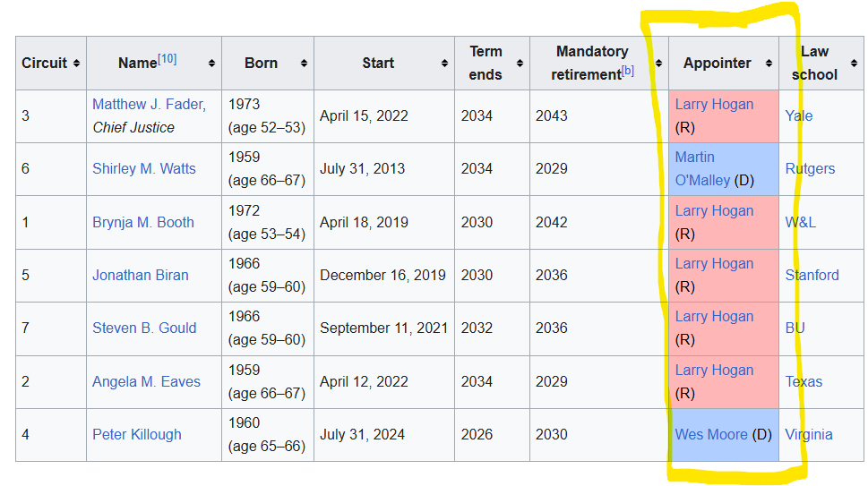The width and height of the screenshot is (868, 486).
Task: Select term end year 2032
Action: tap(477, 328)
